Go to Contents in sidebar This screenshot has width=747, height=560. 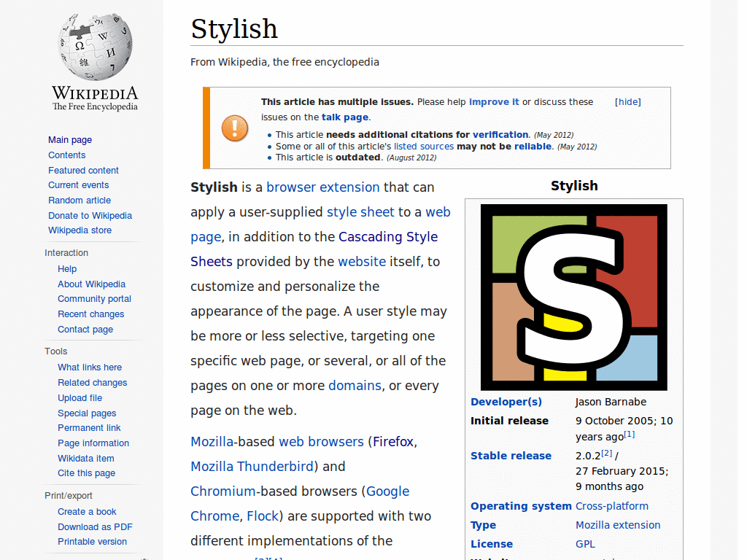pos(66,155)
